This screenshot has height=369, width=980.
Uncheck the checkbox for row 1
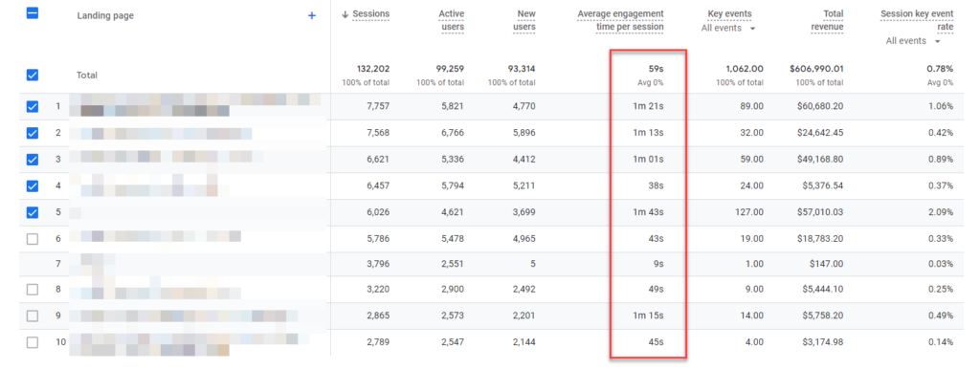[x=33, y=107]
